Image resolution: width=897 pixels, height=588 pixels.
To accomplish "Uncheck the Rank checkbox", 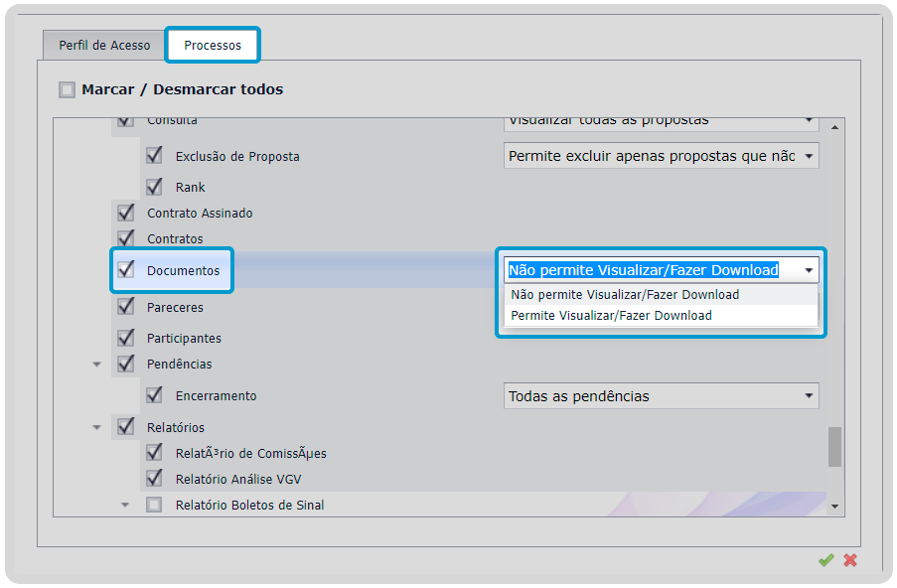I will pos(154,187).
